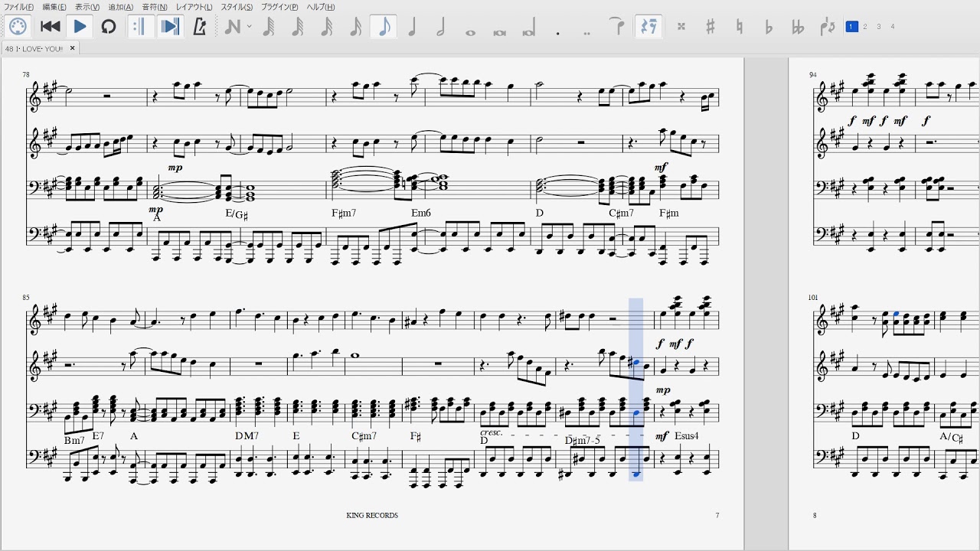Select the eighth note duration
The width and height of the screenshot is (980, 551).
click(x=384, y=27)
